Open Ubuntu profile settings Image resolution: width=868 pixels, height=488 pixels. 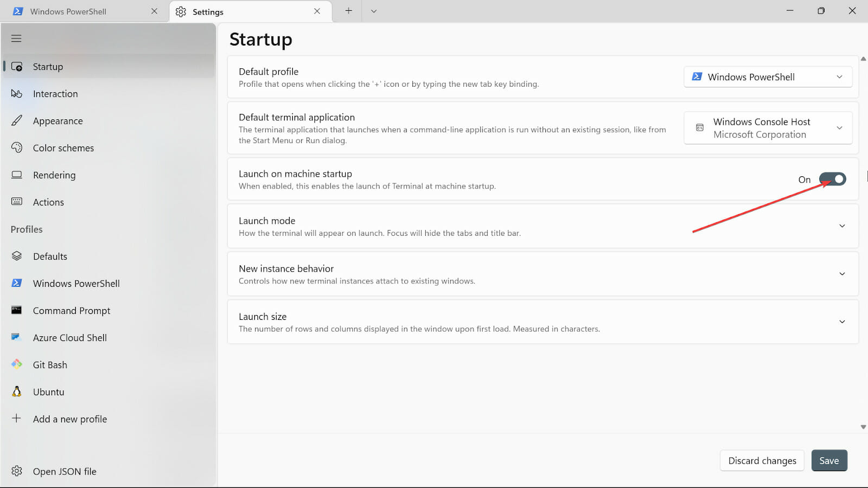(108, 392)
